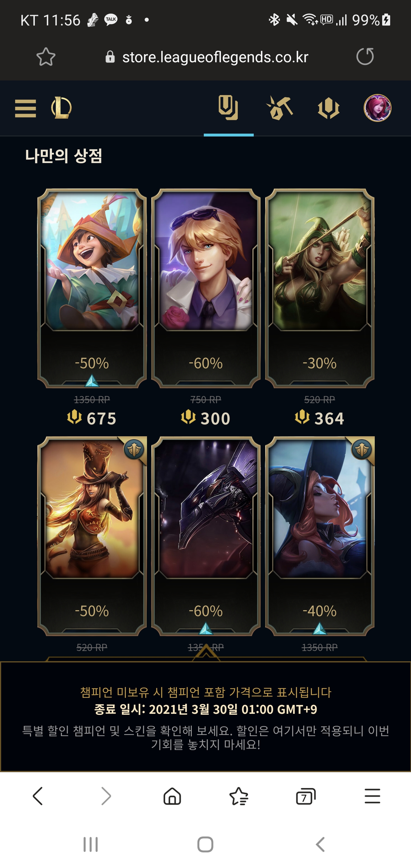Select the 675 RP skin at -50%
411x868 pixels.
point(92,307)
